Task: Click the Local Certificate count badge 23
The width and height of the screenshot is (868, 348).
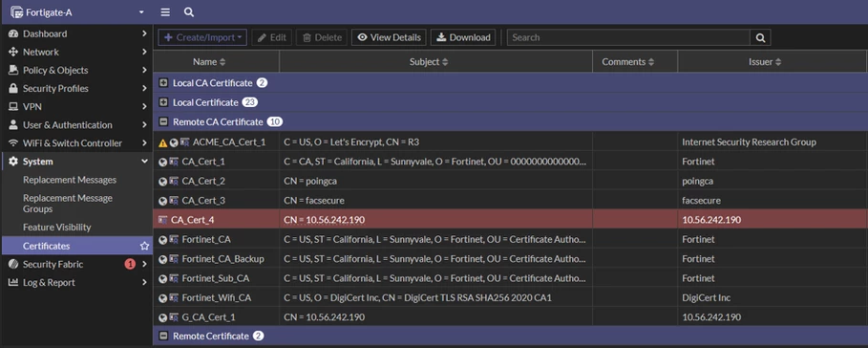Action: click(250, 102)
